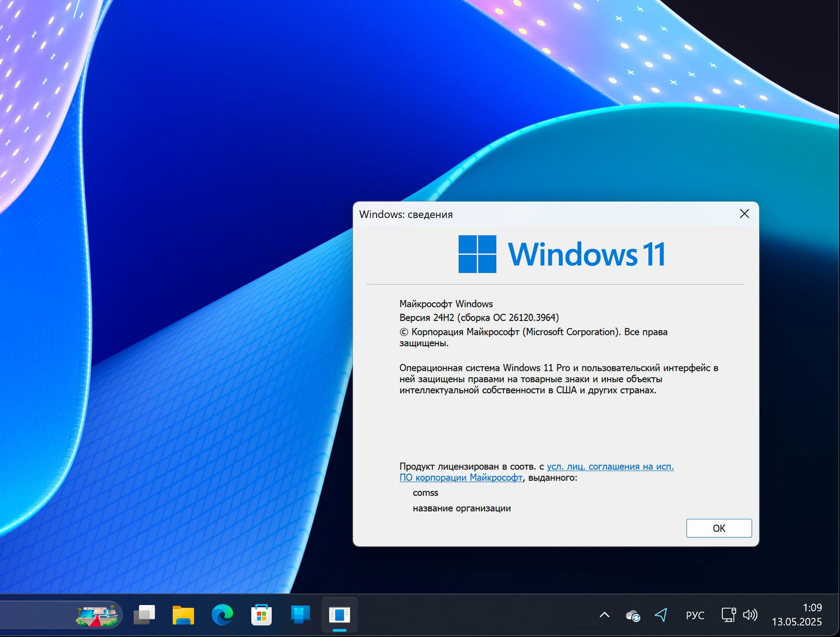Select the active winver window taskbar icon
This screenshot has width=840, height=637.
click(339, 615)
